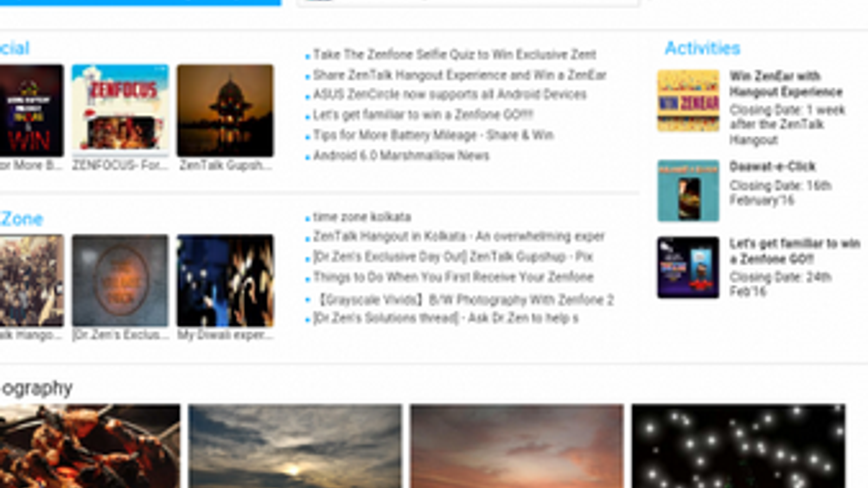Open the Daawat-e-Click activity image
This screenshot has height=488, width=868.
688,191
